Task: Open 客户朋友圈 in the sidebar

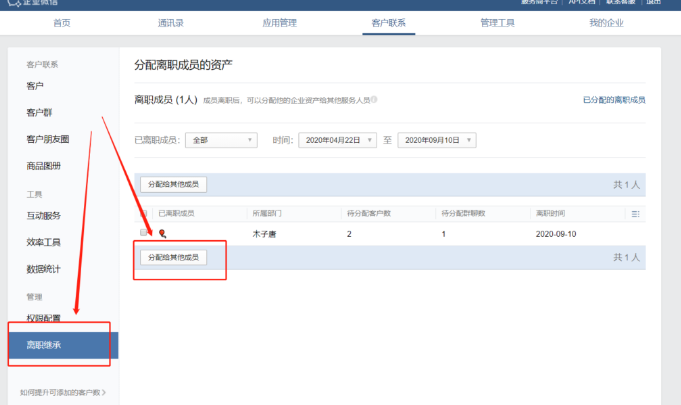Action: (x=46, y=139)
